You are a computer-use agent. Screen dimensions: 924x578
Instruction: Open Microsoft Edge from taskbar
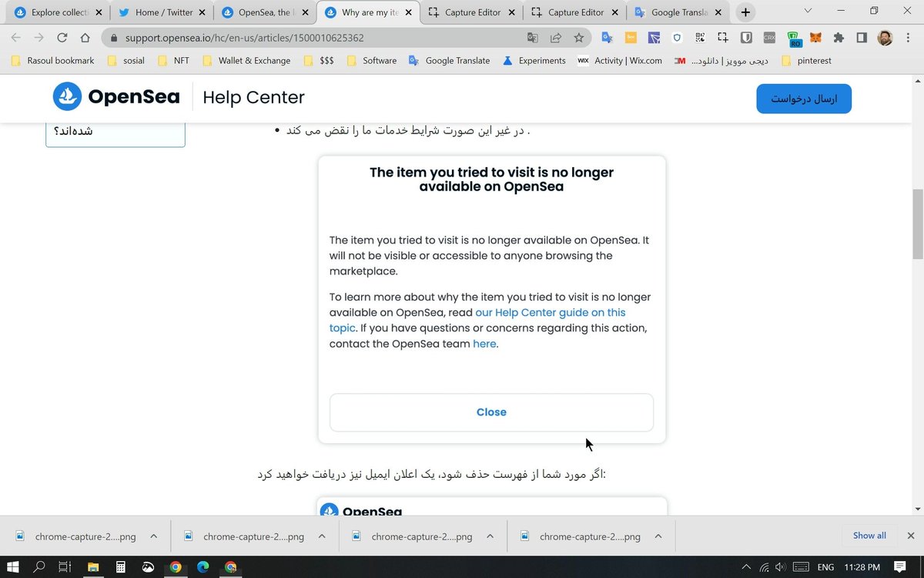[203, 567]
